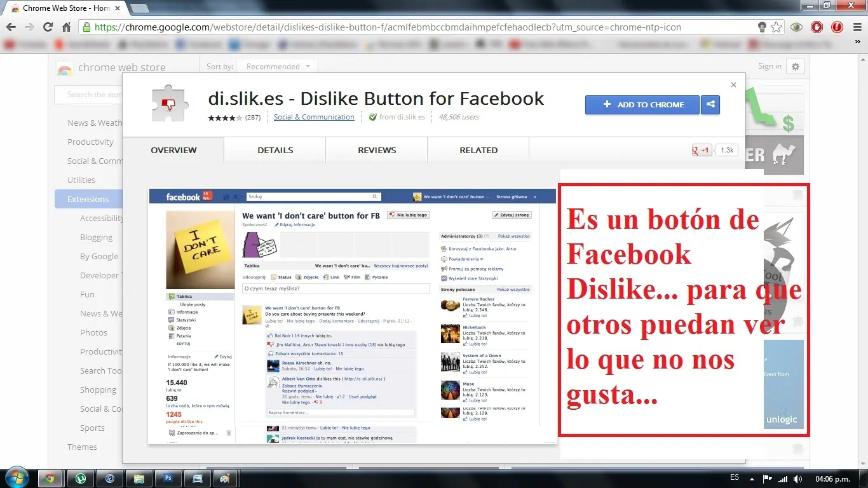Close the extension detail dialog
Screen dimensions: 868x488
(x=733, y=85)
